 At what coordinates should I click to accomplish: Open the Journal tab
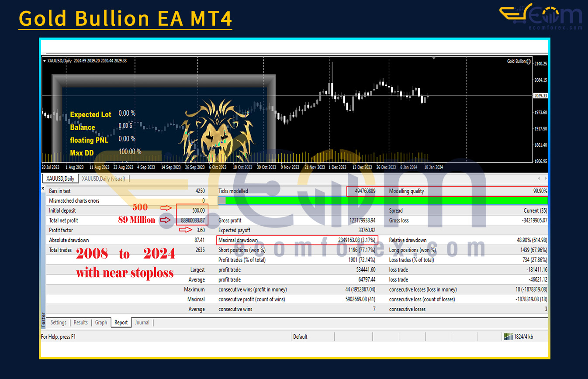(x=142, y=323)
